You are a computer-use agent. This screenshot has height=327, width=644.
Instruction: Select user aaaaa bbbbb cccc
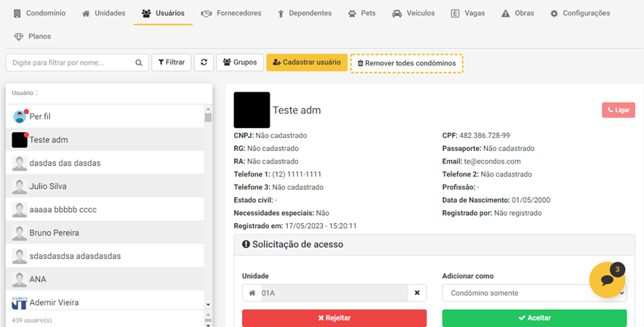[x=105, y=209]
